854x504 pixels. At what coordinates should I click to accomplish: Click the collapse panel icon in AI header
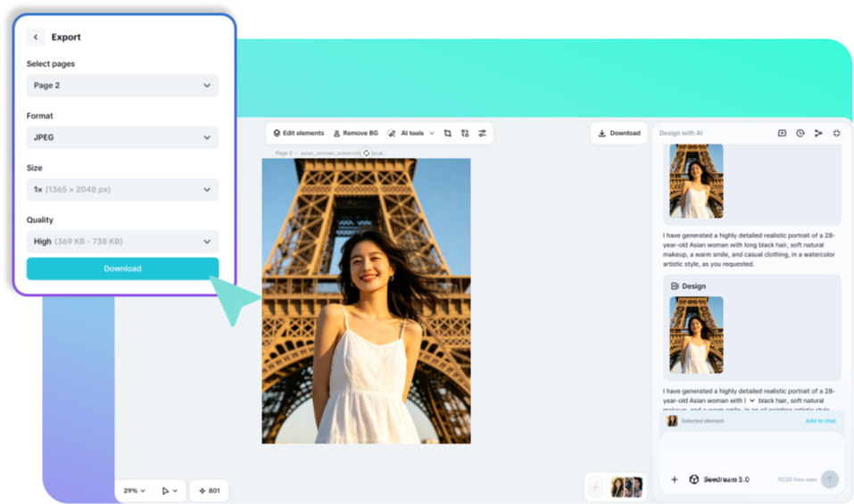pos(836,133)
